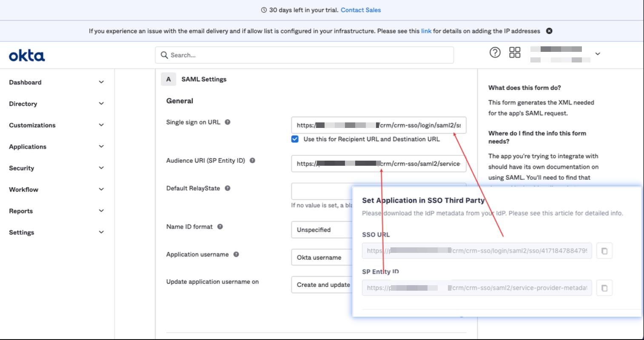Click info icon next to Single sign on URL
Viewport: 644px width, 340px height.
228,122
